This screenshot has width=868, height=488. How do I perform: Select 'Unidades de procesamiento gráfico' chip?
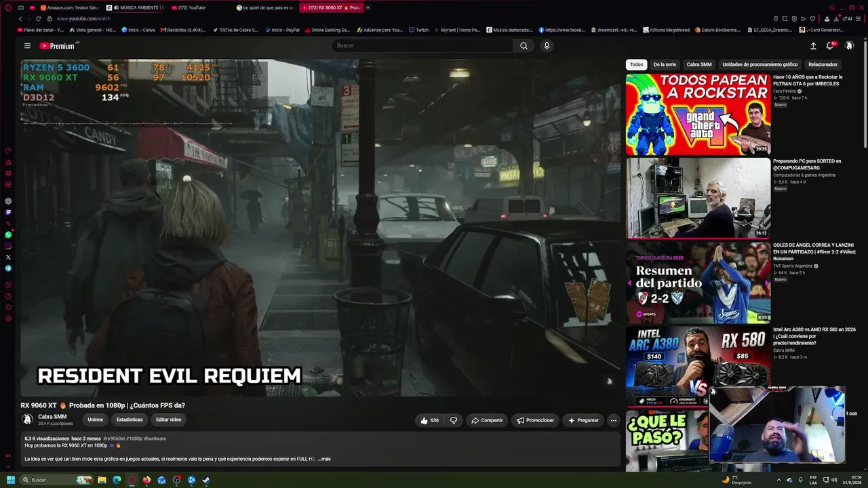click(x=760, y=64)
